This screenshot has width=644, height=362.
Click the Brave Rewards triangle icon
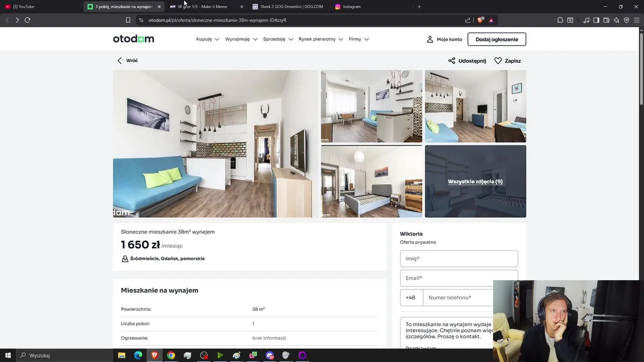coord(491,20)
